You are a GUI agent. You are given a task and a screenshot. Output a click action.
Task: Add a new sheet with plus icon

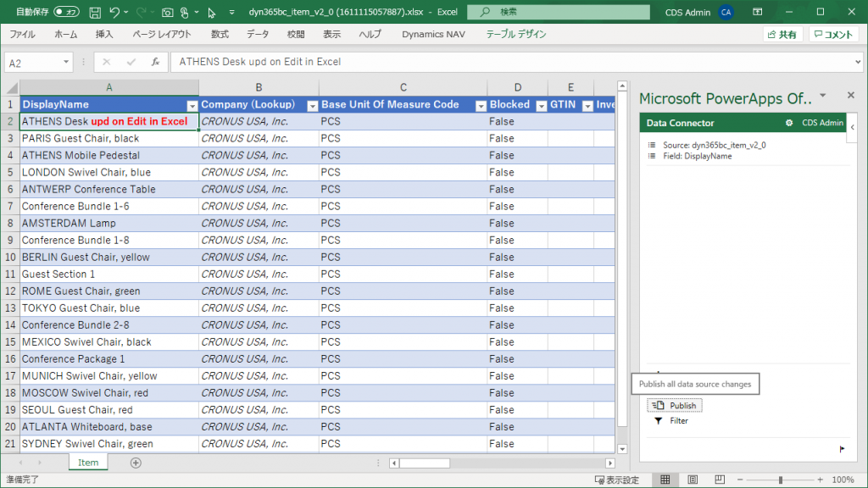(x=136, y=463)
